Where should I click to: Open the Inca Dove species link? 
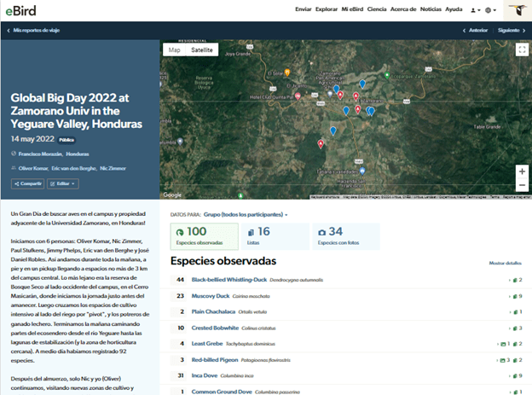205,375
